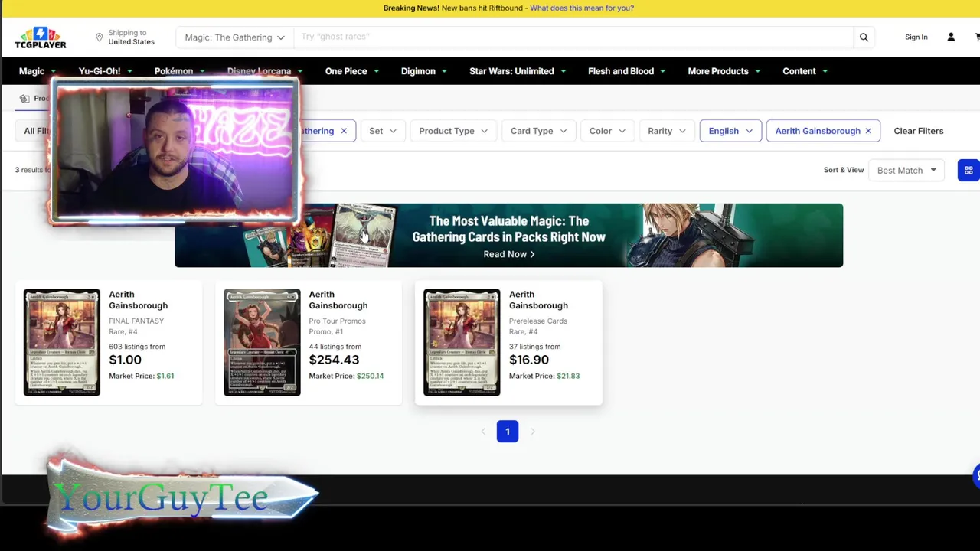980x551 pixels.
Task: Open the Digimon navigation menu
Action: 423,71
